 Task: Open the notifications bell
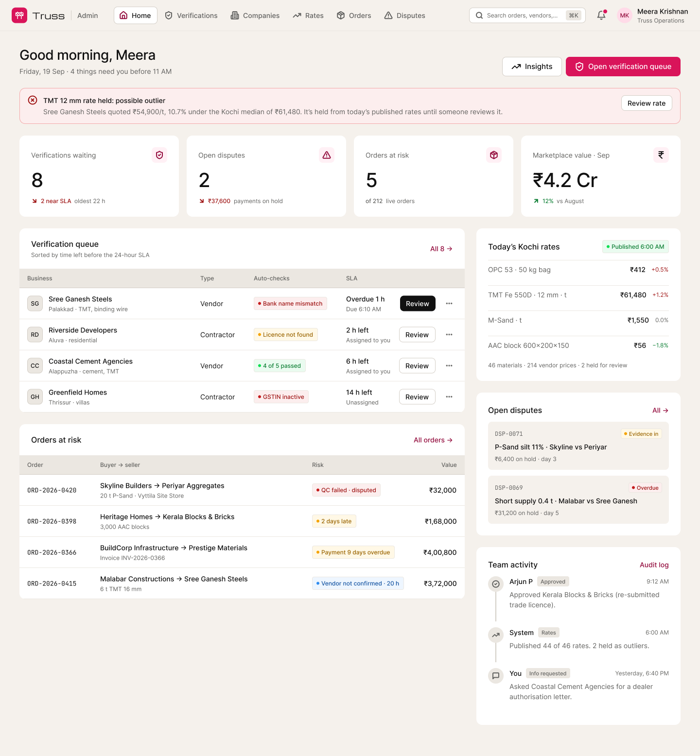click(x=601, y=16)
